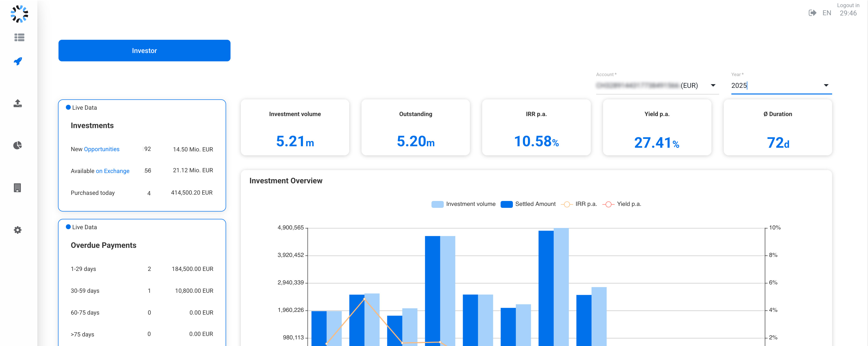The width and height of the screenshot is (868, 346).
Task: Open the pie chart reports icon
Action: click(17, 146)
